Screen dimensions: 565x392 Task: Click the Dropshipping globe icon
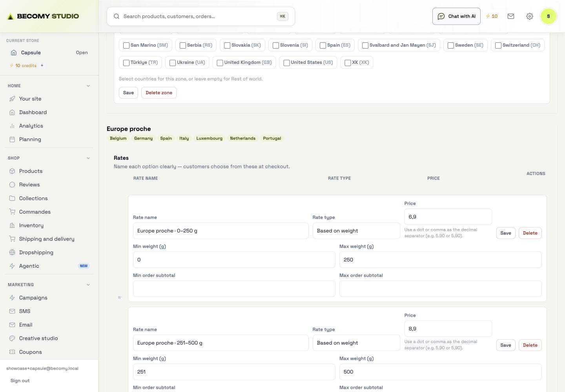click(x=12, y=252)
